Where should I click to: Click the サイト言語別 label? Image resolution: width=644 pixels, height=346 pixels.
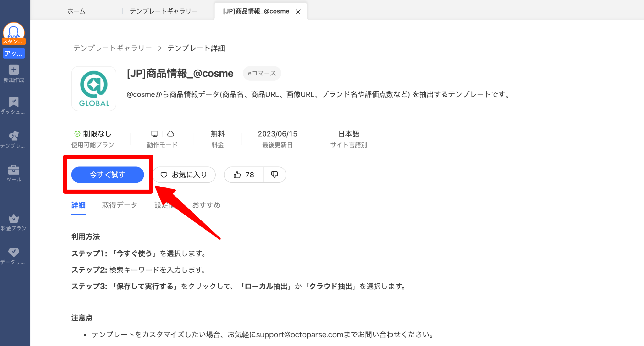349,145
